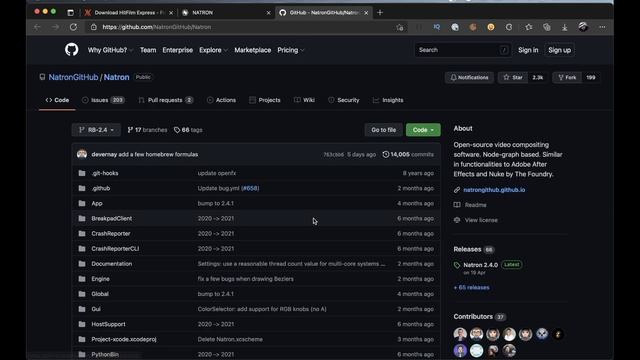Switch to the Pull requests tab
The image size is (640, 360).
pyautogui.click(x=166, y=100)
